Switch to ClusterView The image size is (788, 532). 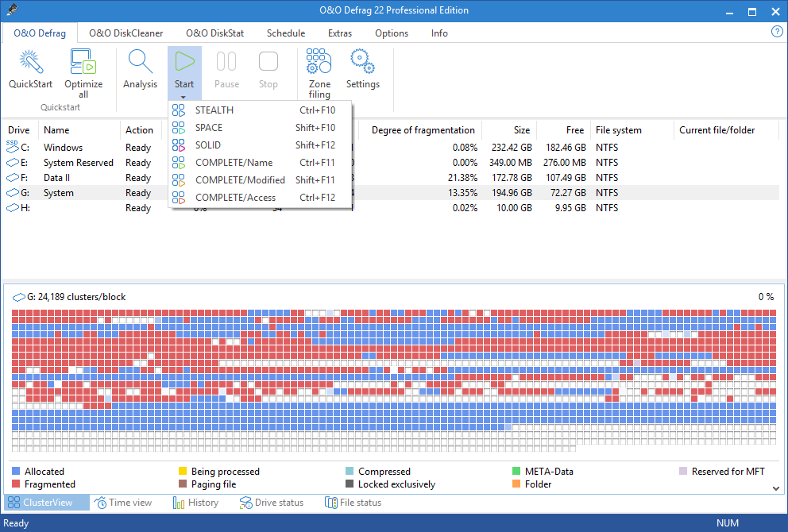pos(47,503)
